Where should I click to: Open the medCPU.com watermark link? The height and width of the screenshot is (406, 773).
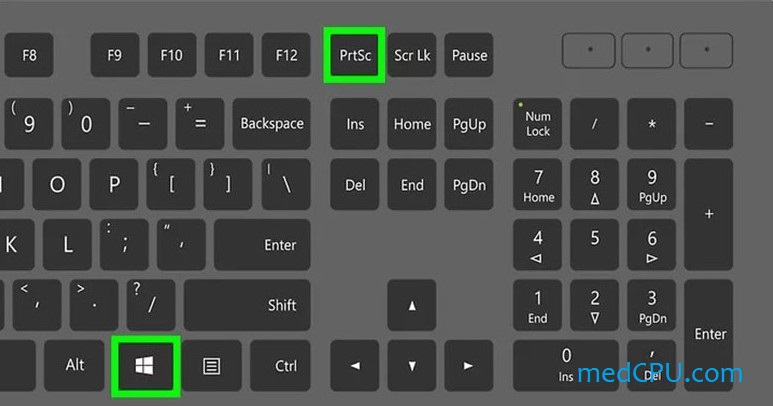tap(660, 373)
